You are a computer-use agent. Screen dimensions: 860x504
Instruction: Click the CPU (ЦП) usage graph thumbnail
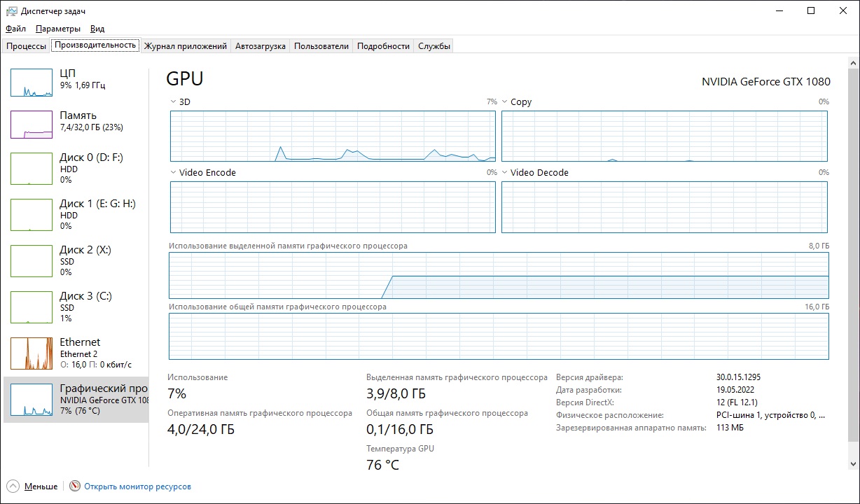coord(32,83)
